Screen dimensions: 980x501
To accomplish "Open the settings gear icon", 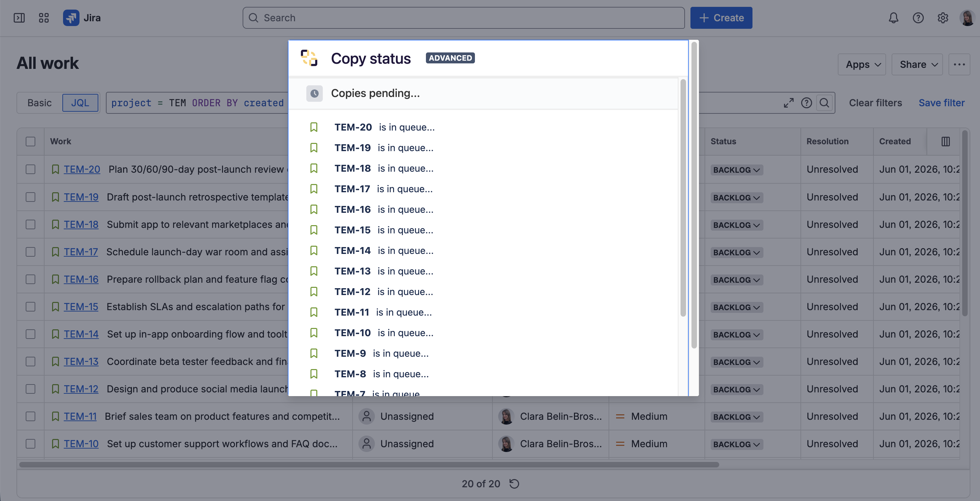I will click(943, 18).
